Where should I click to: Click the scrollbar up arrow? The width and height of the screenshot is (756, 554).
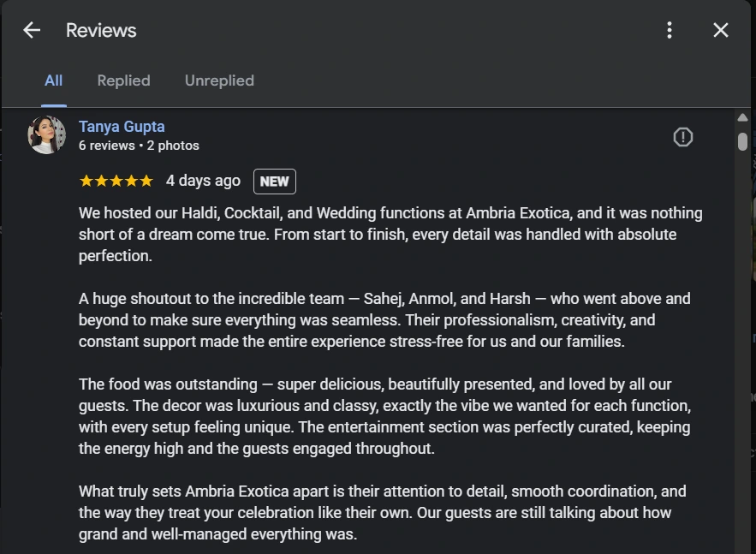click(x=742, y=117)
